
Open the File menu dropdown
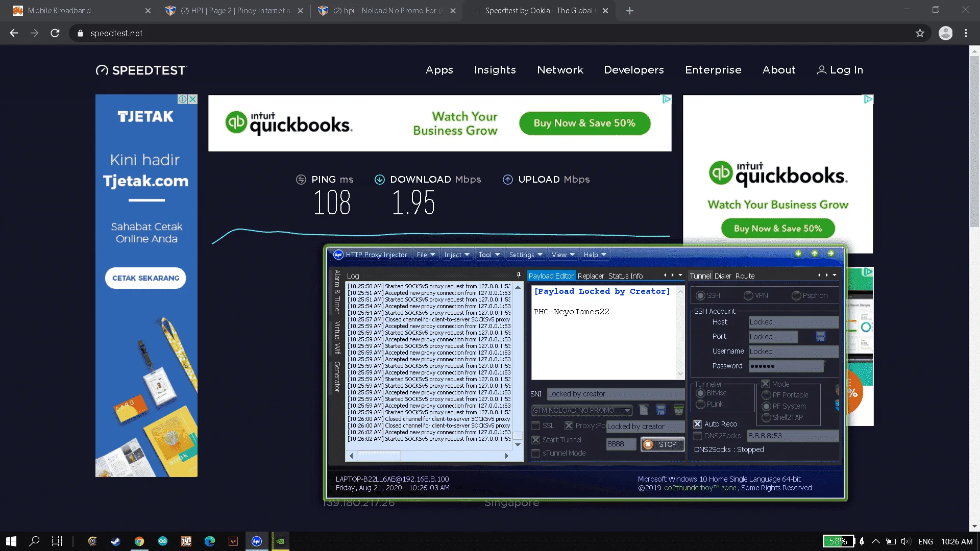[426, 255]
